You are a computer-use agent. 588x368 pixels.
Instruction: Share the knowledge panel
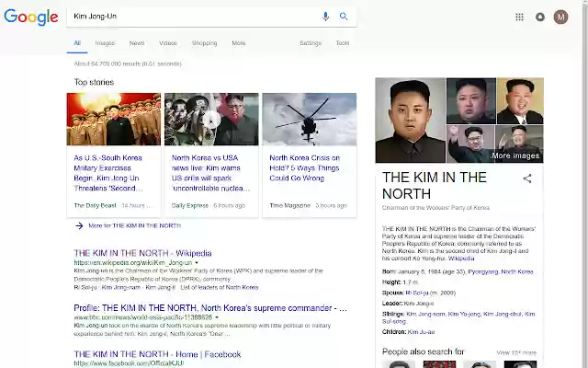(x=527, y=178)
